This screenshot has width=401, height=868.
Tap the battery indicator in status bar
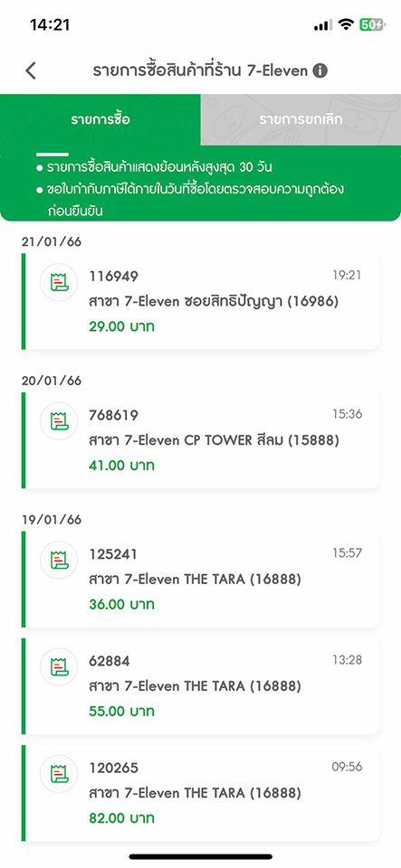pyautogui.click(x=372, y=24)
